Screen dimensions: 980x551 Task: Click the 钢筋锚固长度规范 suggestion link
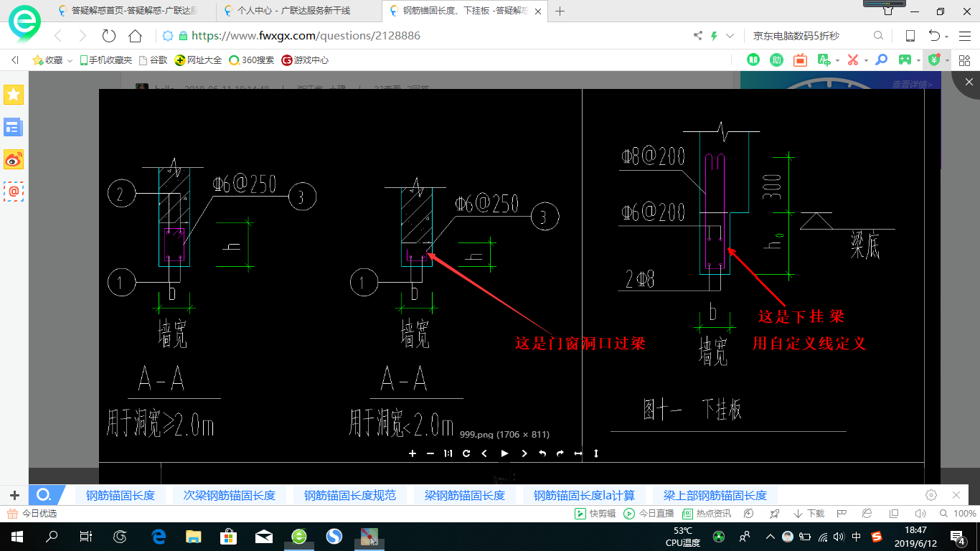pos(350,495)
